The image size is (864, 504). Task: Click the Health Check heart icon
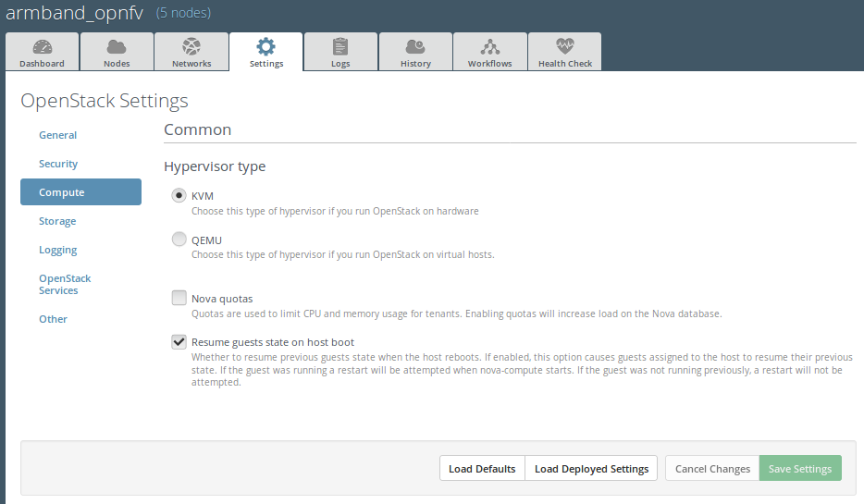coord(564,46)
